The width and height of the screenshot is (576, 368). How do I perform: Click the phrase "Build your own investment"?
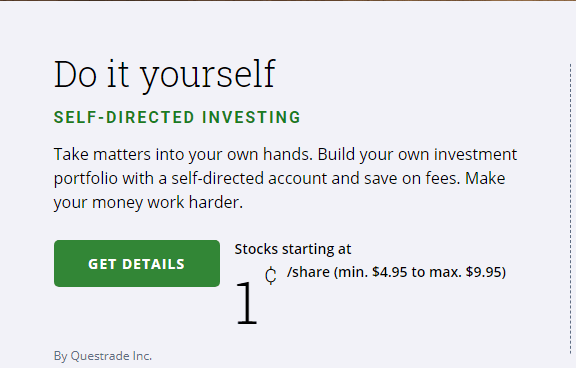(417, 154)
